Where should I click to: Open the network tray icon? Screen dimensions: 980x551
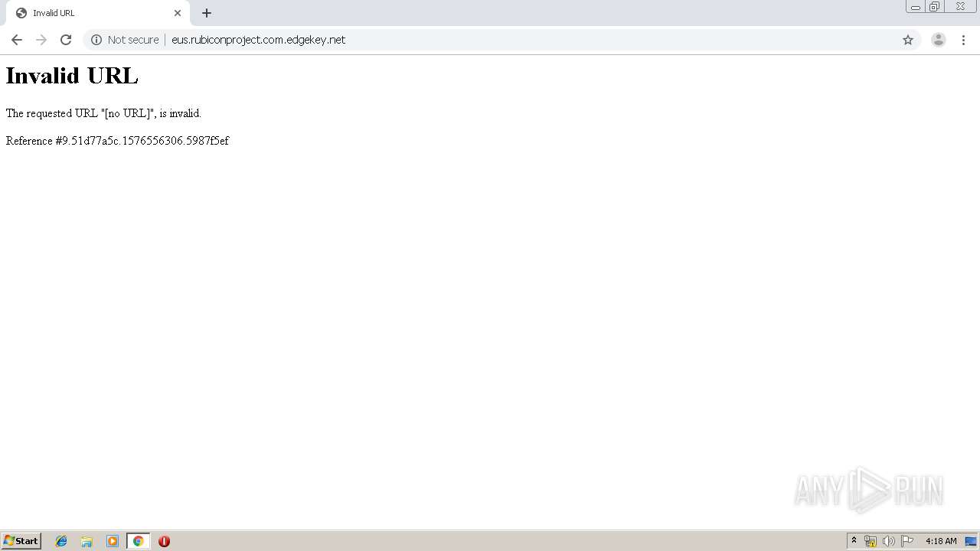pyautogui.click(x=871, y=541)
